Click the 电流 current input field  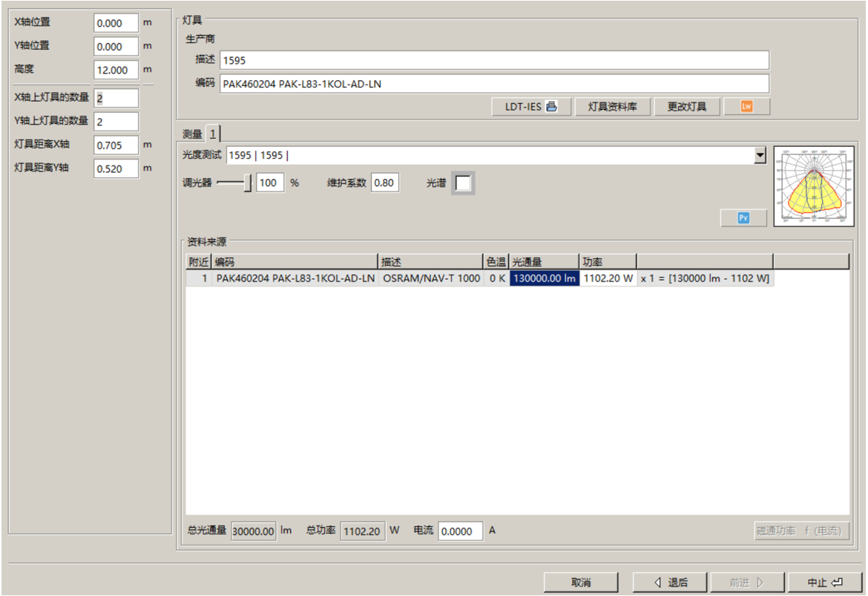click(460, 531)
